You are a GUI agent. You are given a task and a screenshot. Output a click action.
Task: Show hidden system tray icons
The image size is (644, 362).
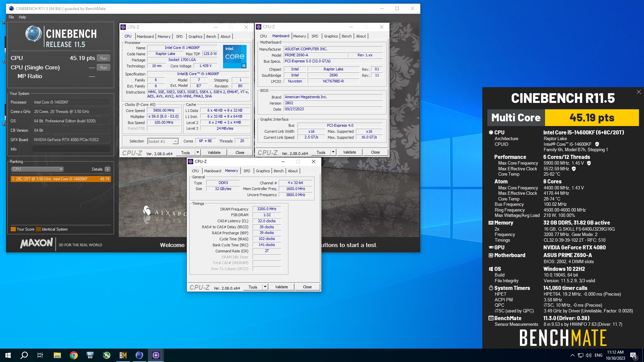coord(572,355)
